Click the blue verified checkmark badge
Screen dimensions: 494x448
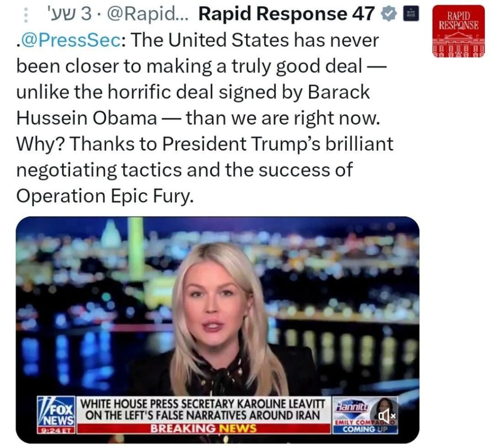pyautogui.click(x=389, y=14)
